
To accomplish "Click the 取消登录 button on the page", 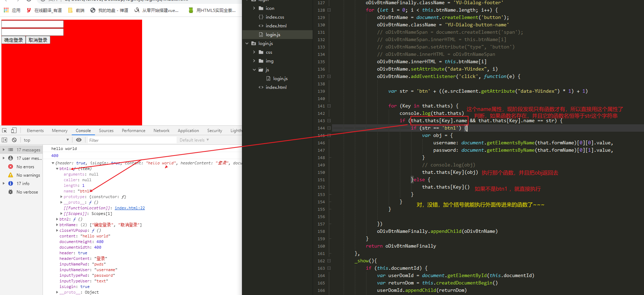I will (38, 40).
